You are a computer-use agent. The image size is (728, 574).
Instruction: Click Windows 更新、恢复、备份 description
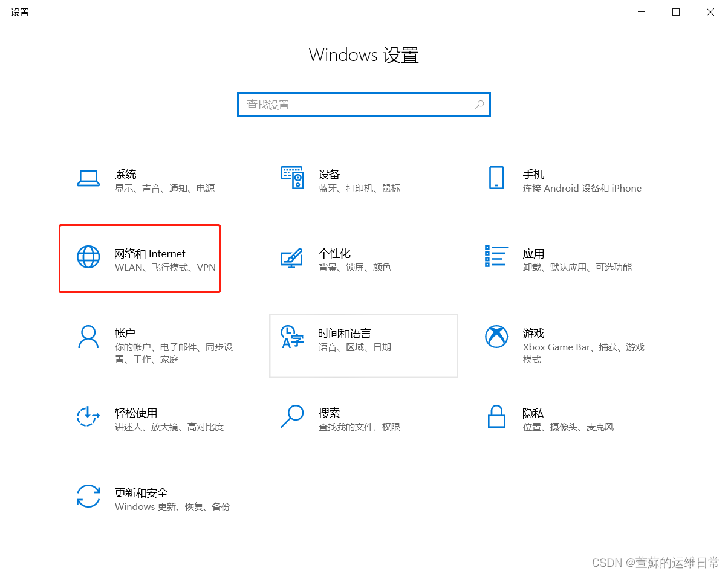click(172, 507)
